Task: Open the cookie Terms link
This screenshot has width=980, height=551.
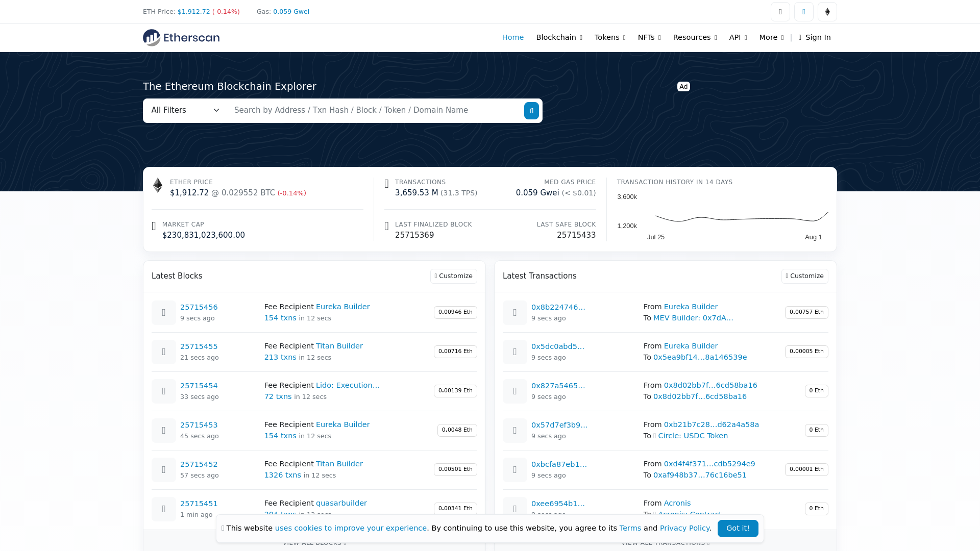Action: click(x=630, y=528)
